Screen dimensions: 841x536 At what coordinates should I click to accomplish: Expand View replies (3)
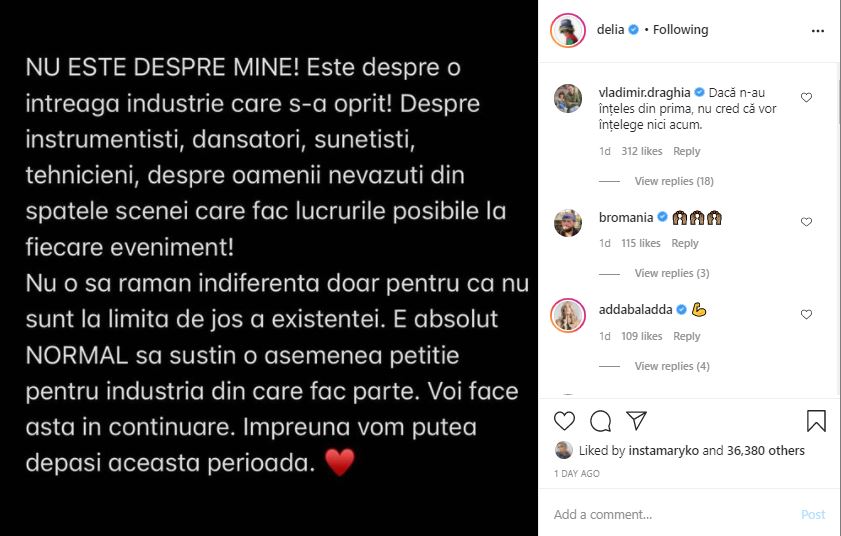click(x=671, y=273)
